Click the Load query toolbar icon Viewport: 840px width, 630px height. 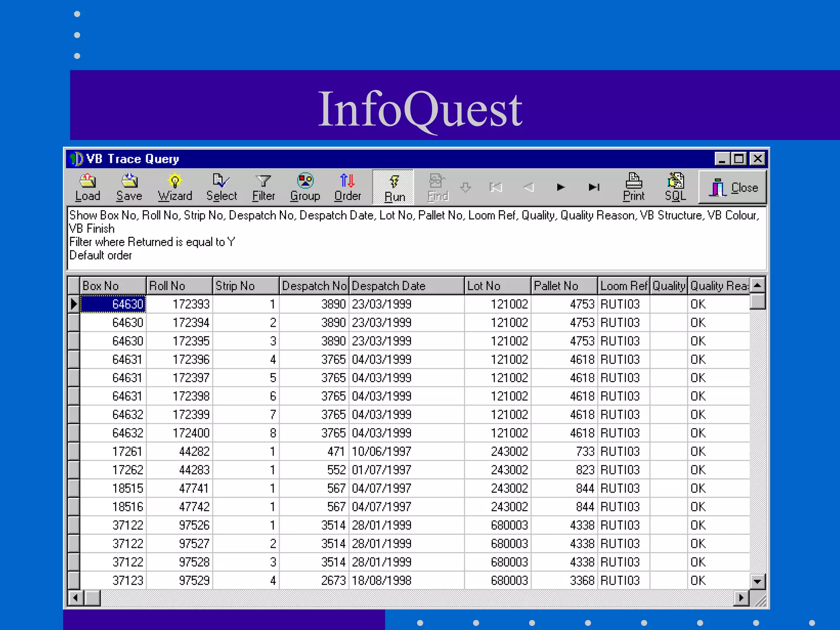[x=87, y=187]
